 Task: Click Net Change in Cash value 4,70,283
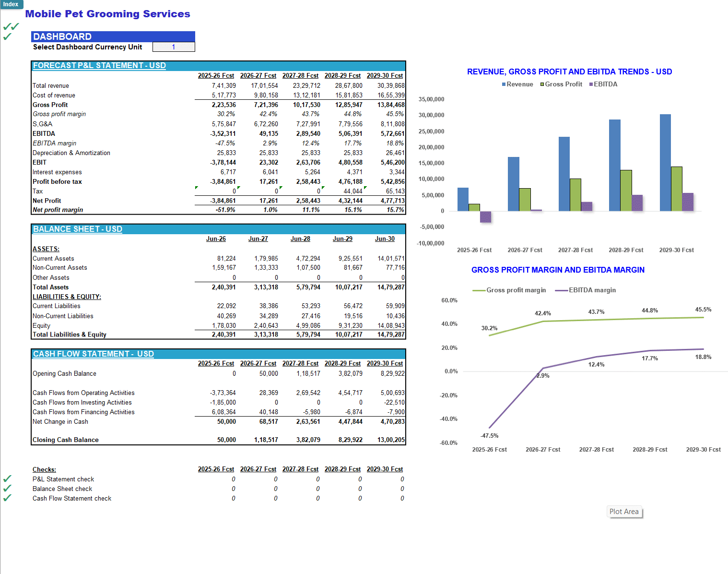(393, 422)
